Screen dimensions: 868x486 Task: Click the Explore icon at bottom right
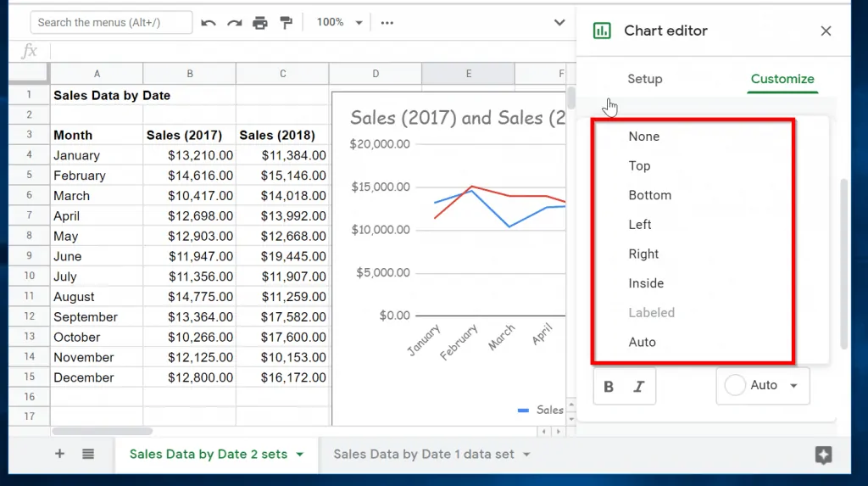[x=823, y=455]
